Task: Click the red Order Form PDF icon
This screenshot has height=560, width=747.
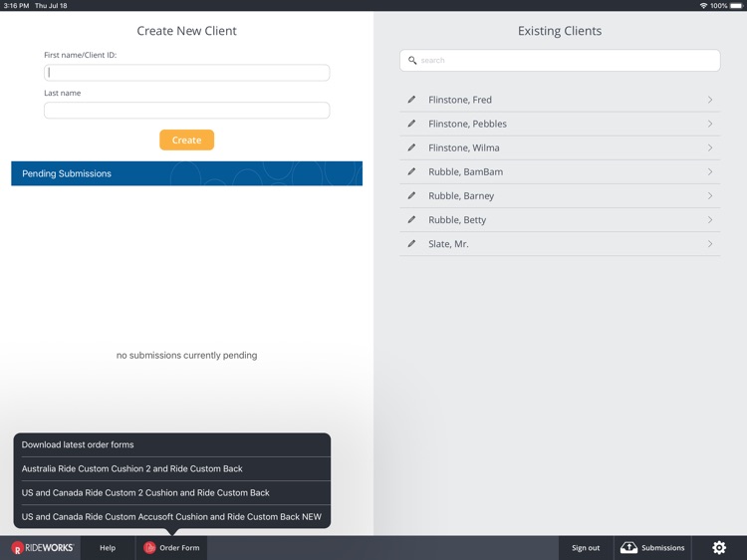Action: [149, 548]
